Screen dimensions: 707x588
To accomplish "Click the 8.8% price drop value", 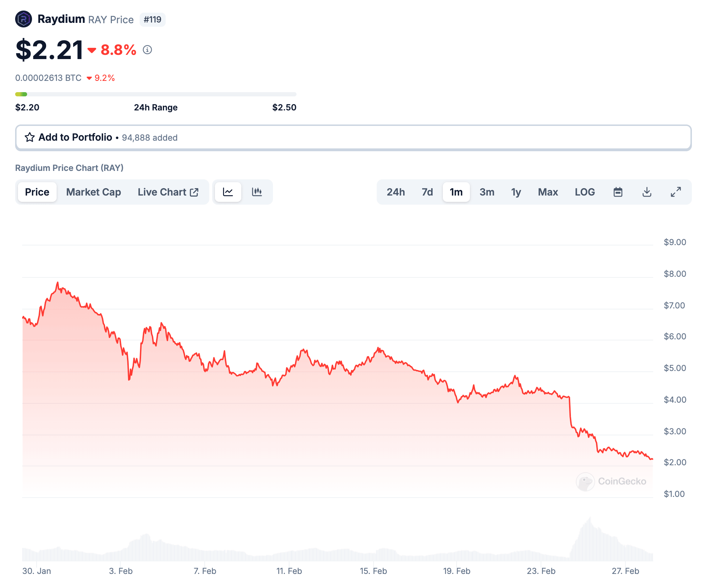I will coord(119,50).
